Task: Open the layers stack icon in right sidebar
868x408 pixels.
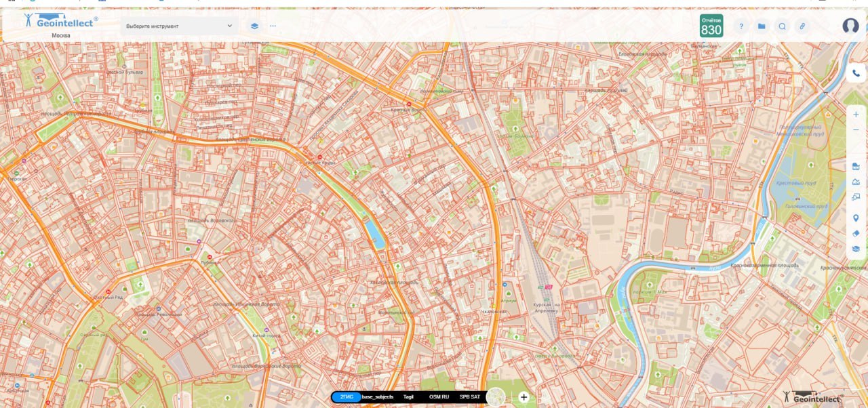Action: click(856, 249)
